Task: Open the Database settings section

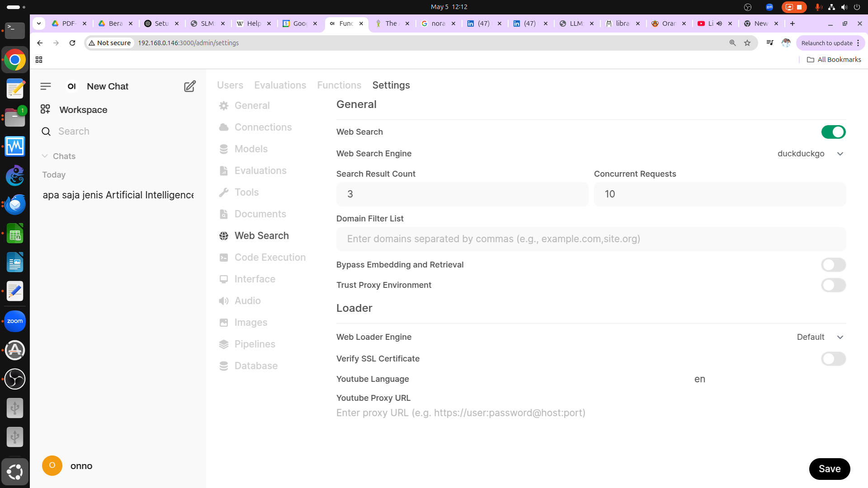Action: [256, 366]
